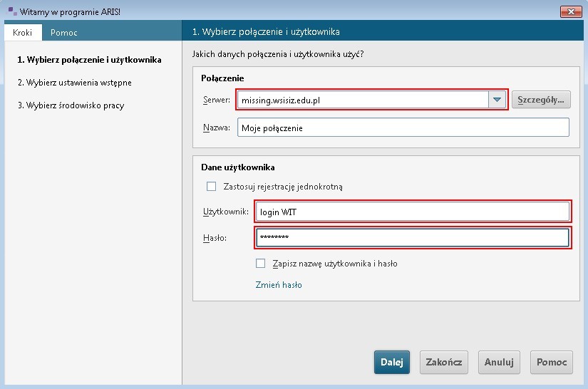Click the Hasło password field
Viewport: 588px width, 389px height.
[413, 237]
